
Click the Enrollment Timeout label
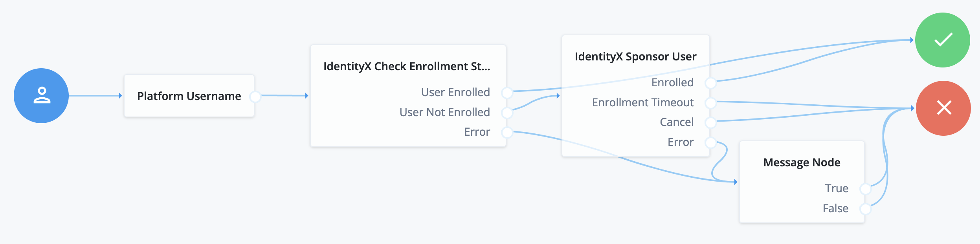click(x=642, y=102)
